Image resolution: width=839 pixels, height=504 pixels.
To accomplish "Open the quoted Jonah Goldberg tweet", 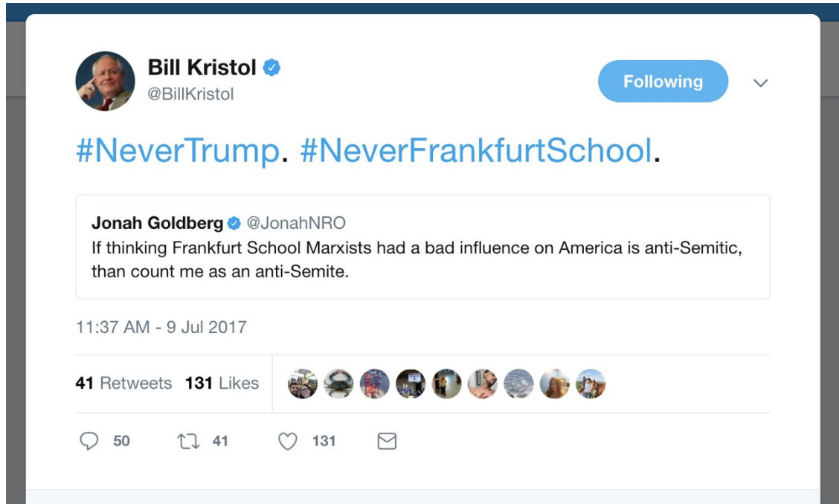I will tap(422, 247).
